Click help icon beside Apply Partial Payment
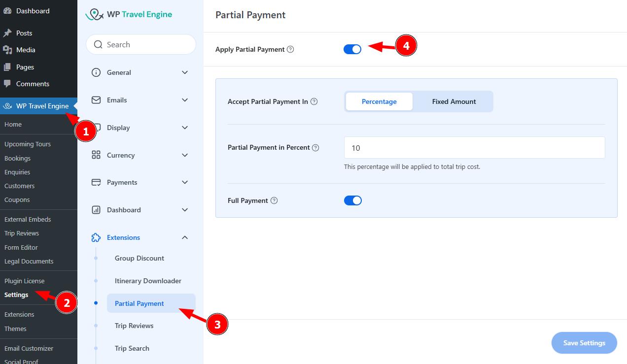 point(290,49)
